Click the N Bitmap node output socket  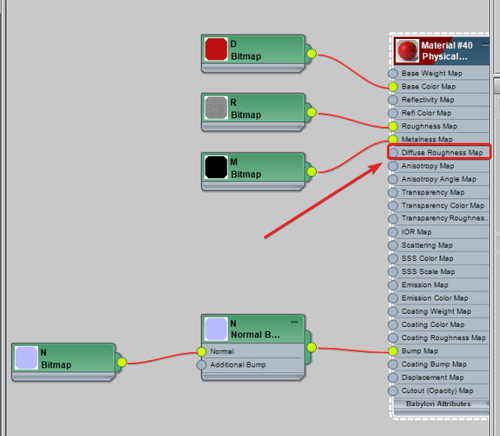point(122,362)
